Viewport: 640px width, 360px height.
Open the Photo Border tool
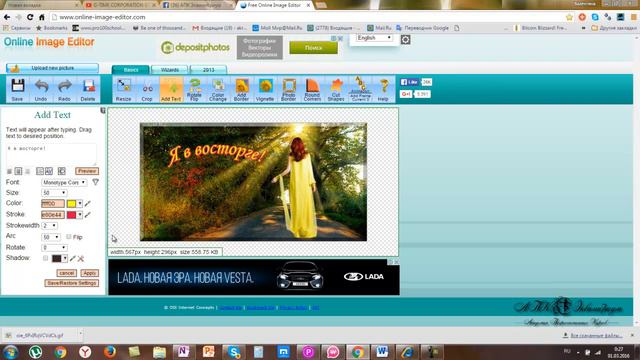[x=289, y=89]
